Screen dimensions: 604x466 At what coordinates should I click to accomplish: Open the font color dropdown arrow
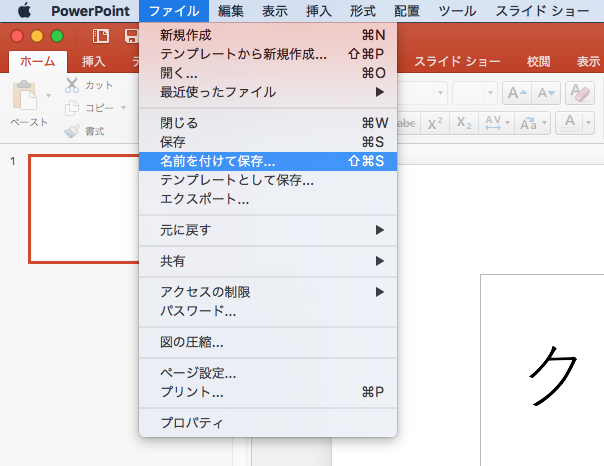(x=589, y=123)
